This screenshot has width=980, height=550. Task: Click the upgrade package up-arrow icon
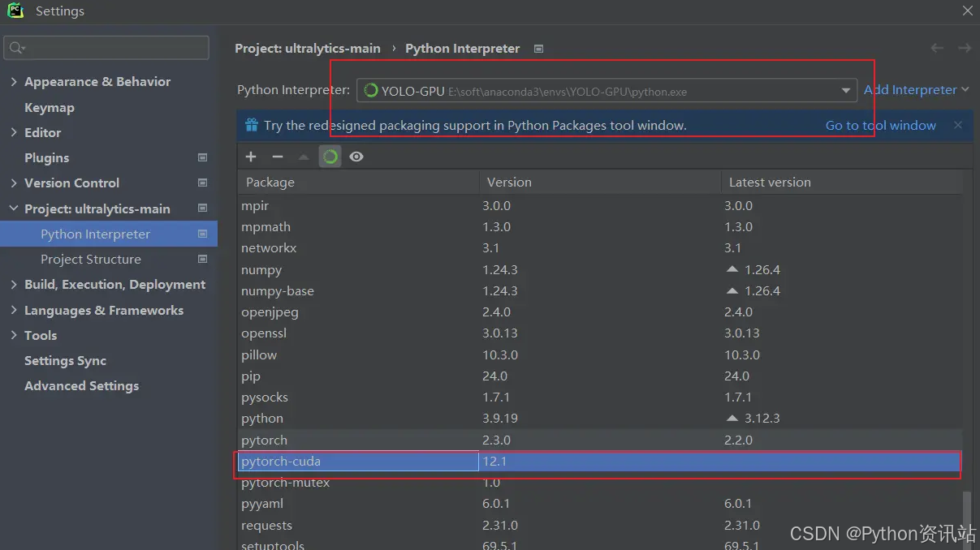coord(304,157)
